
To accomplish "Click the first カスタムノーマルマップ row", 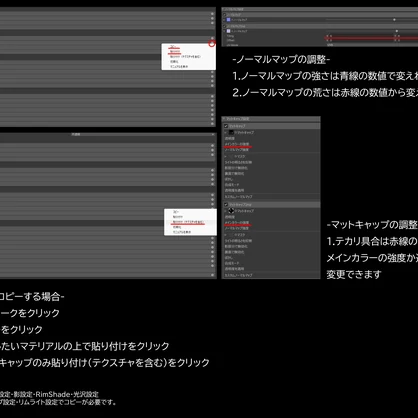I will [271, 196].
